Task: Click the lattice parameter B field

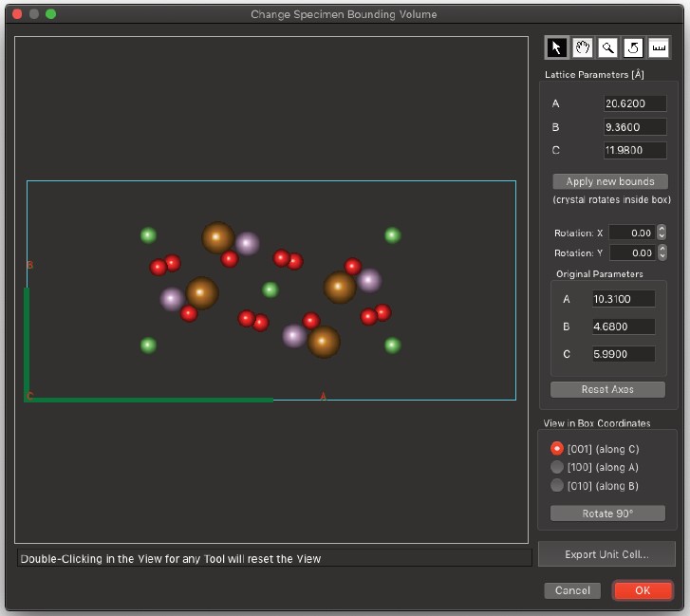Action: [634, 127]
